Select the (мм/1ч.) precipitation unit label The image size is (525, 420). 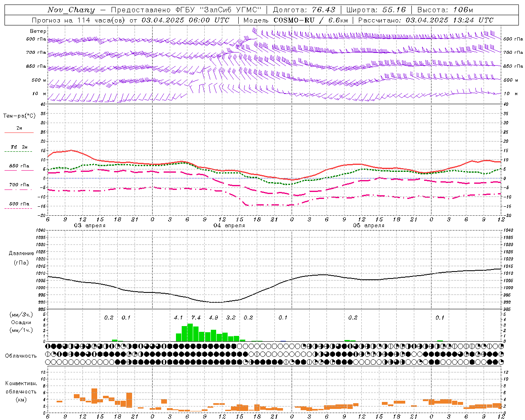point(21,330)
